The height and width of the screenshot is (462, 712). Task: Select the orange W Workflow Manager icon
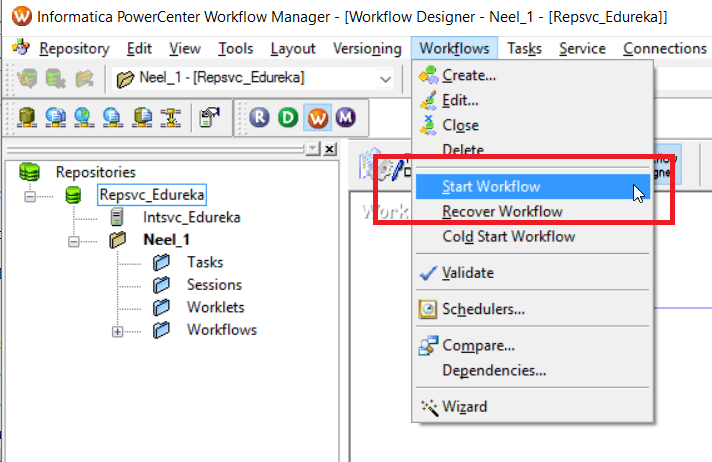317,118
